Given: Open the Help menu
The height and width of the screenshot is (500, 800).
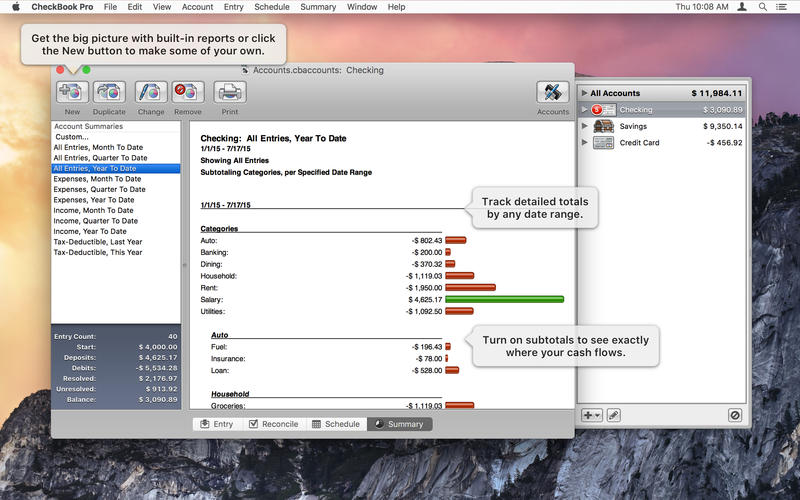Looking at the screenshot, I should point(396,7).
